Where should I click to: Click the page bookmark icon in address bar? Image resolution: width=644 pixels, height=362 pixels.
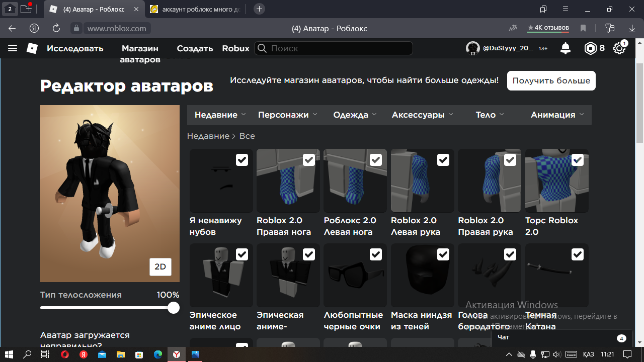coord(583,29)
